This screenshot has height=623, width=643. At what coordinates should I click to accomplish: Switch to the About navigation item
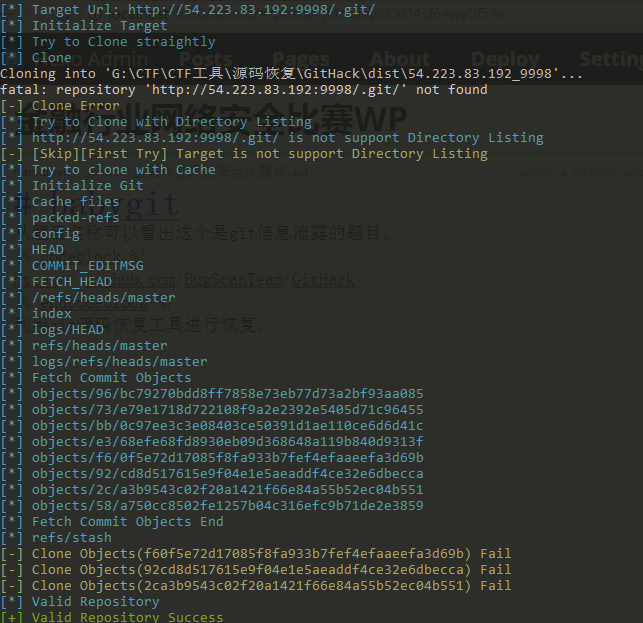[x=400, y=59]
